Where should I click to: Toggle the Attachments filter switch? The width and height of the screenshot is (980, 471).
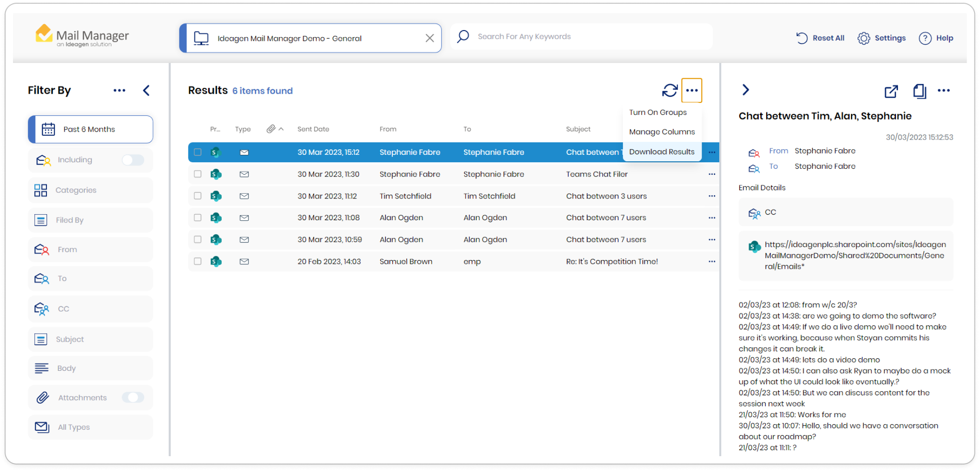[133, 397]
